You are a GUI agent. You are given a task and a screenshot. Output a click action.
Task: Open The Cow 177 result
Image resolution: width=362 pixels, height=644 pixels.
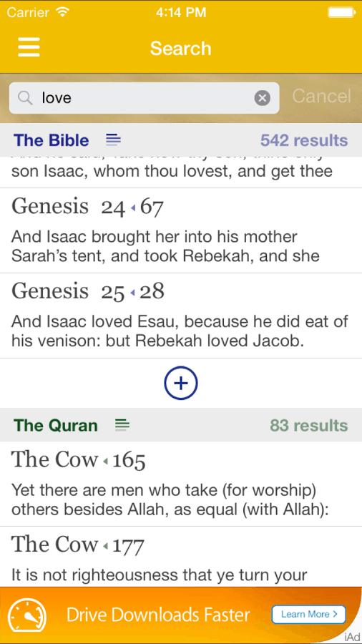[x=181, y=557]
